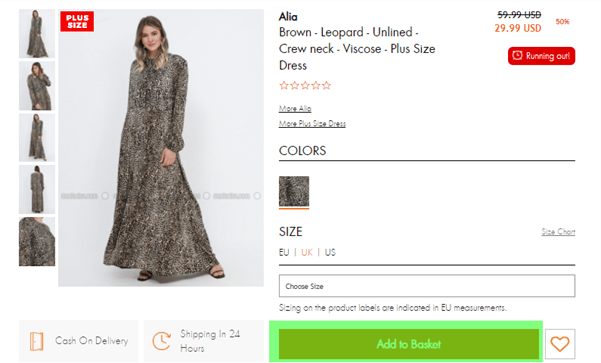This screenshot has height=363, width=601.
Task: Select US size standard
Action: click(x=330, y=252)
